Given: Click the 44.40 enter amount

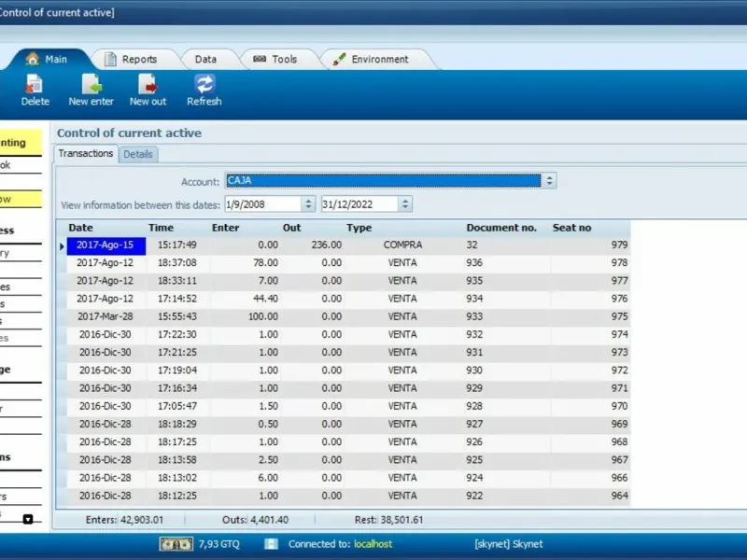Looking at the screenshot, I should click(265, 299).
